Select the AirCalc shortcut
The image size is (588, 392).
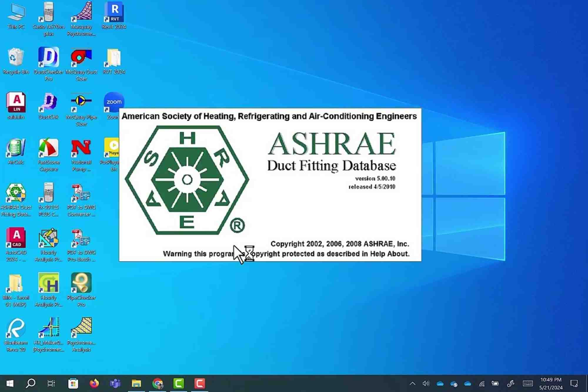[x=16, y=151]
